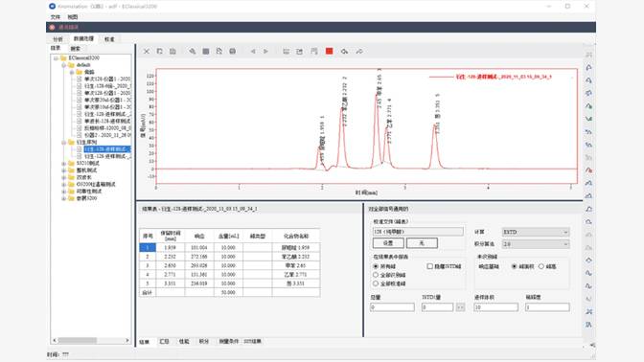Click the left arrow previous icon in toolbar
Screen dimensions: 644x362
click(253, 52)
